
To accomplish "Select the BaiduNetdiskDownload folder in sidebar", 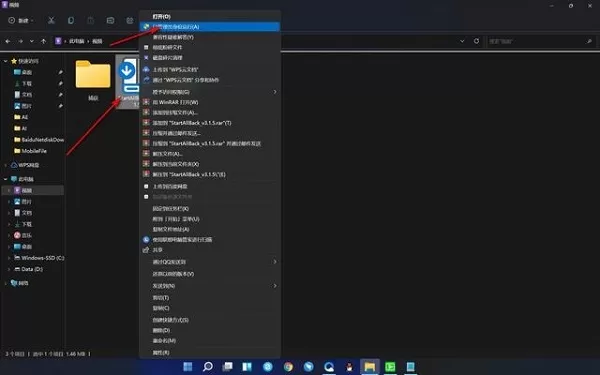I will click(x=39, y=140).
